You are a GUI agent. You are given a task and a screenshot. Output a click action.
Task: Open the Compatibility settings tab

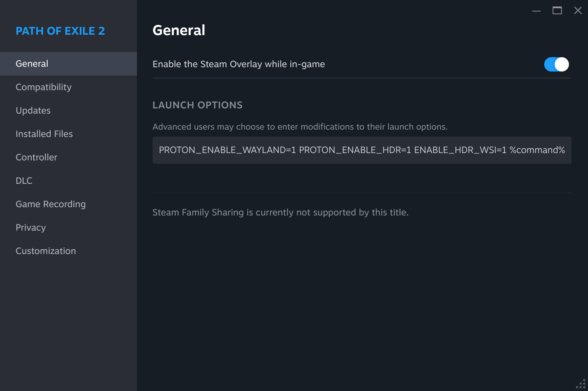(x=43, y=87)
